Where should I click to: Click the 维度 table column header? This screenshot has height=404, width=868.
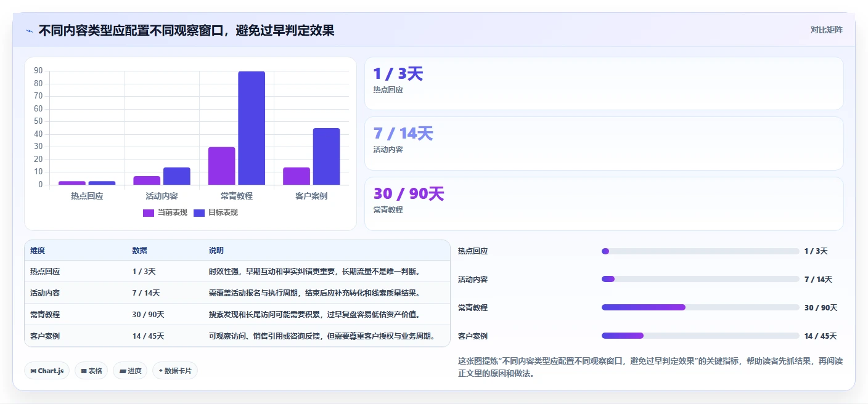tap(38, 251)
